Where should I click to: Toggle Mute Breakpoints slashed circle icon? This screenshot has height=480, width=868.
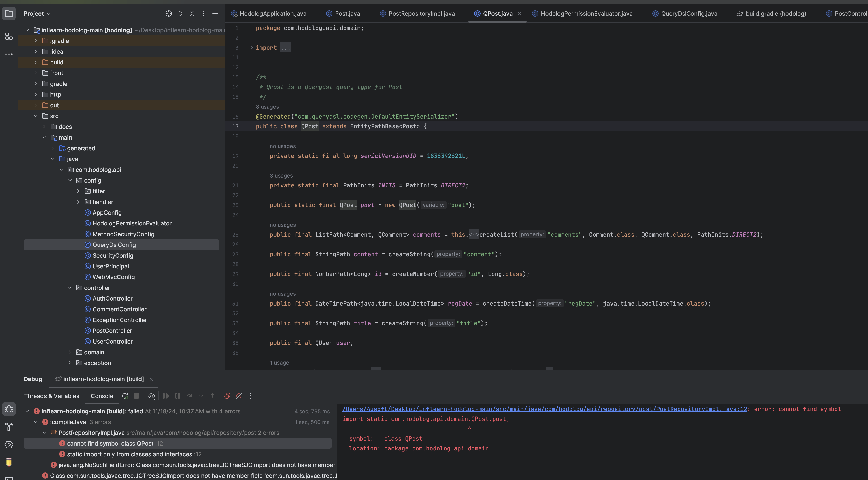click(239, 396)
